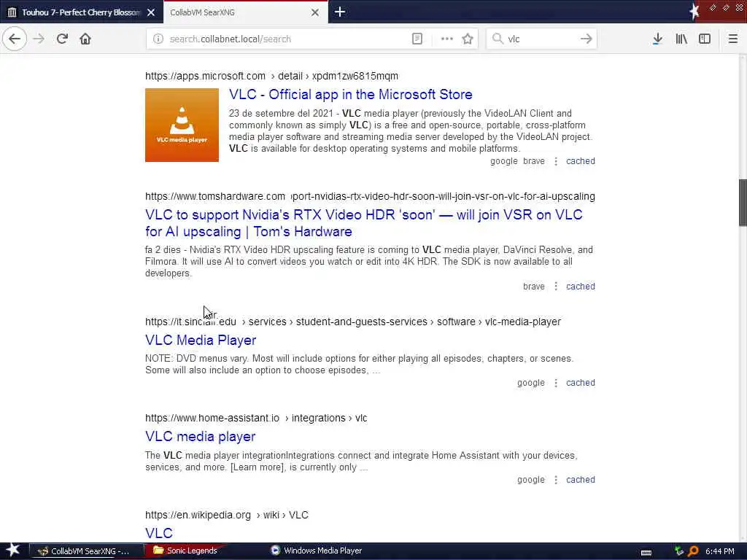The height and width of the screenshot is (560, 747).
Task: Click https://apps.microsoft.com URL text
Action: pyautogui.click(x=205, y=76)
